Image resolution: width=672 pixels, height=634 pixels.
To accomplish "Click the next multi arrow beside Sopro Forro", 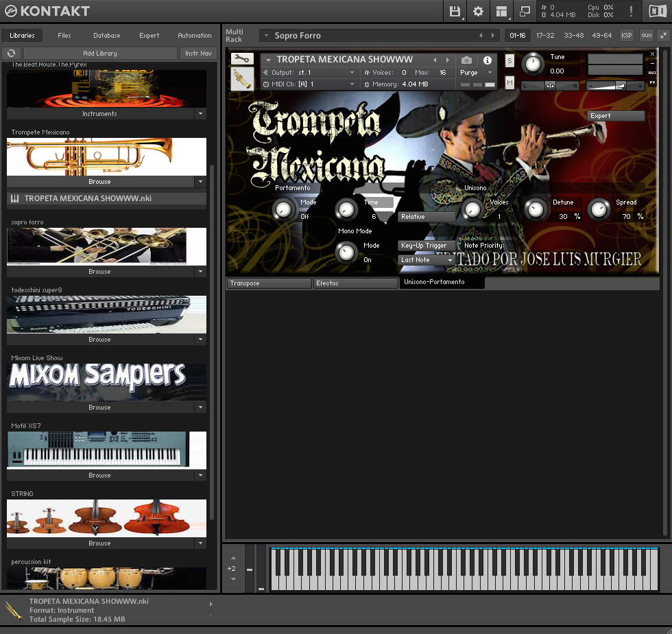I will 493,36.
